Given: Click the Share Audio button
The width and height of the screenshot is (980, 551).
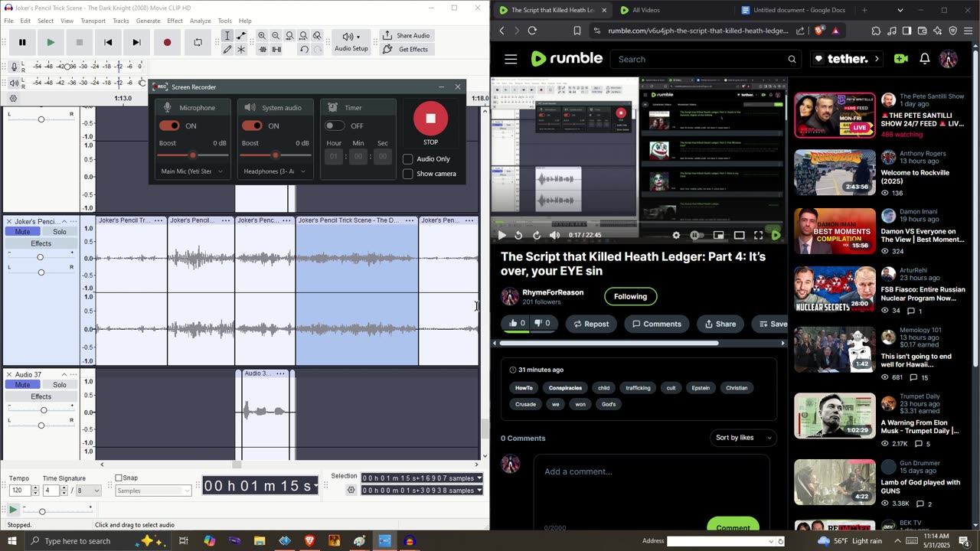Looking at the screenshot, I should (x=406, y=35).
